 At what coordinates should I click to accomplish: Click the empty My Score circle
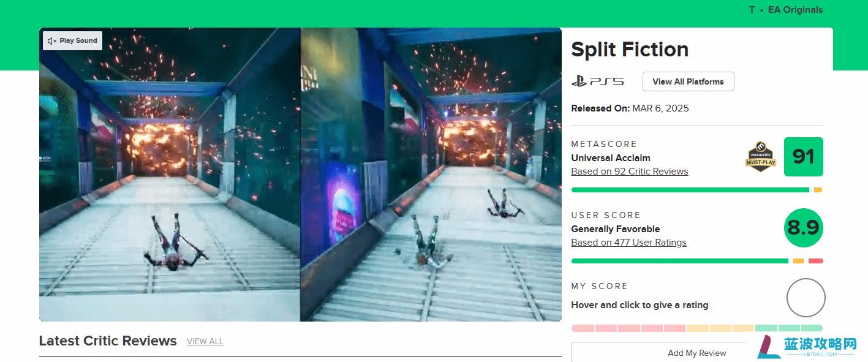[806, 298]
